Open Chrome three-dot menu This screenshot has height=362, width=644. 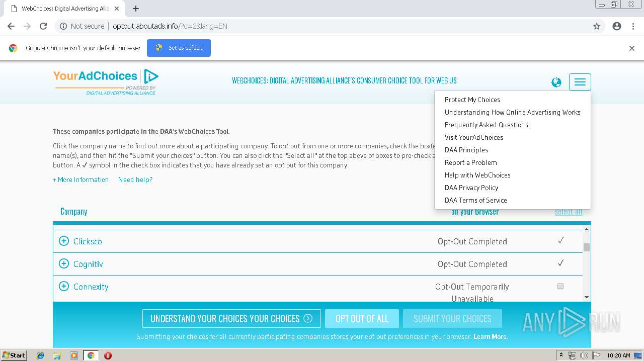pyautogui.click(x=633, y=26)
